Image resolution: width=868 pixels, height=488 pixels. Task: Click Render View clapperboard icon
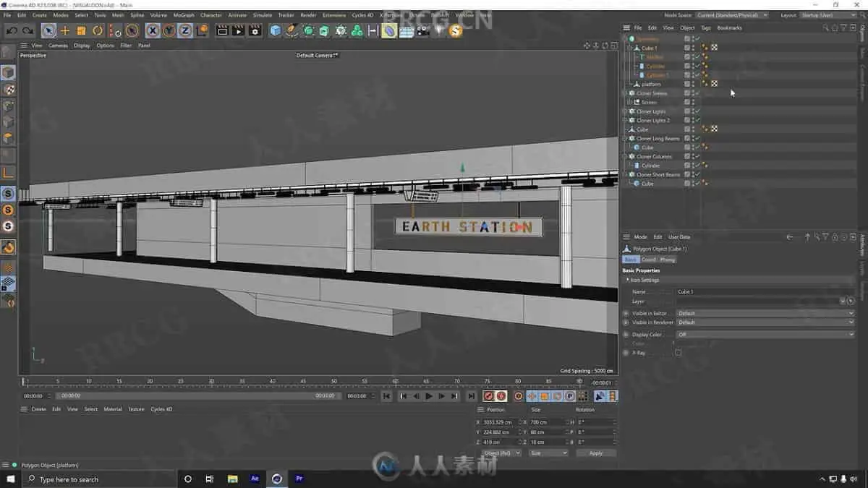(x=222, y=30)
